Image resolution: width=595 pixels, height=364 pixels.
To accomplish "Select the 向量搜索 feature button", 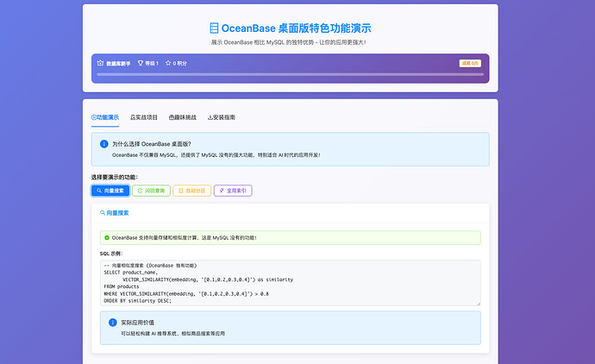I will (110, 191).
